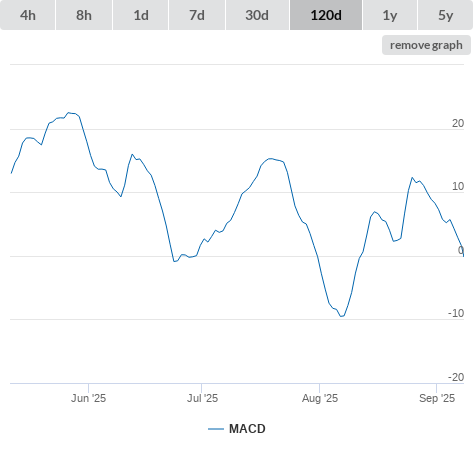This screenshot has height=455, width=474.
Task: Click the MACD trough near -10 in August
Action: [x=342, y=316]
